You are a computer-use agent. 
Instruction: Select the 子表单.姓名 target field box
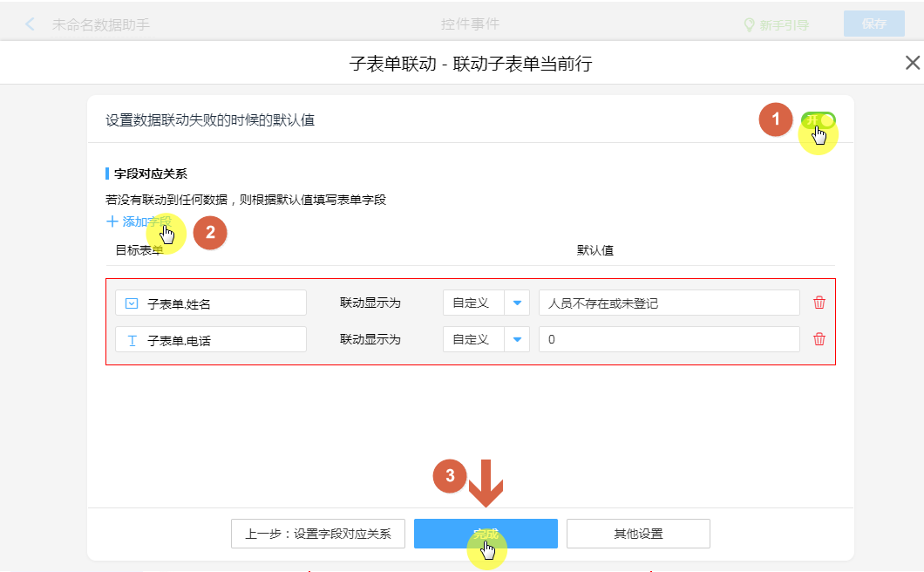coord(210,303)
